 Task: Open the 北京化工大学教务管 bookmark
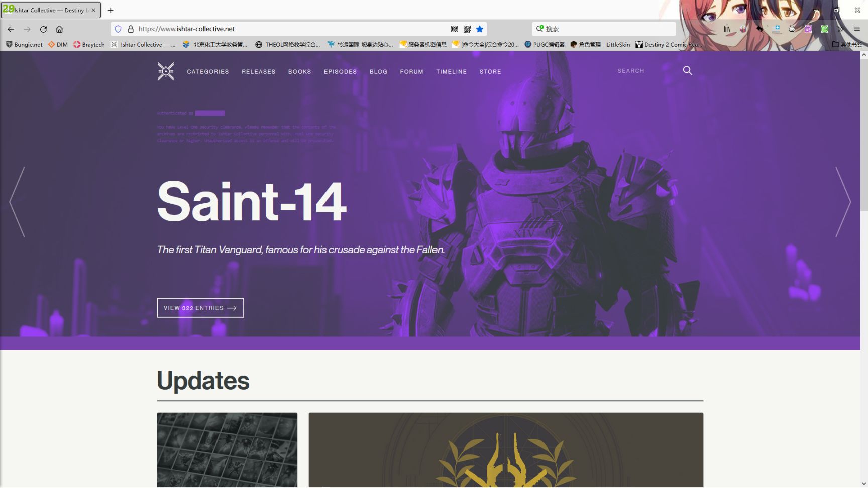pos(215,44)
